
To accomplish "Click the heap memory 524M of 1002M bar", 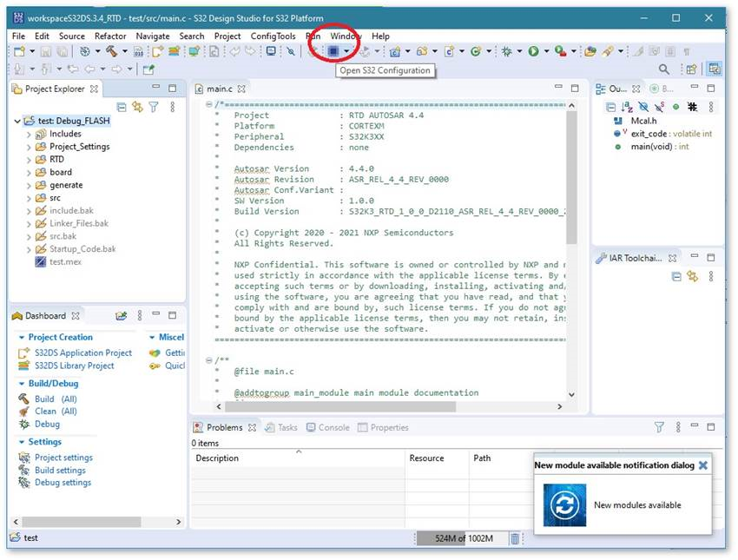I will tap(462, 538).
